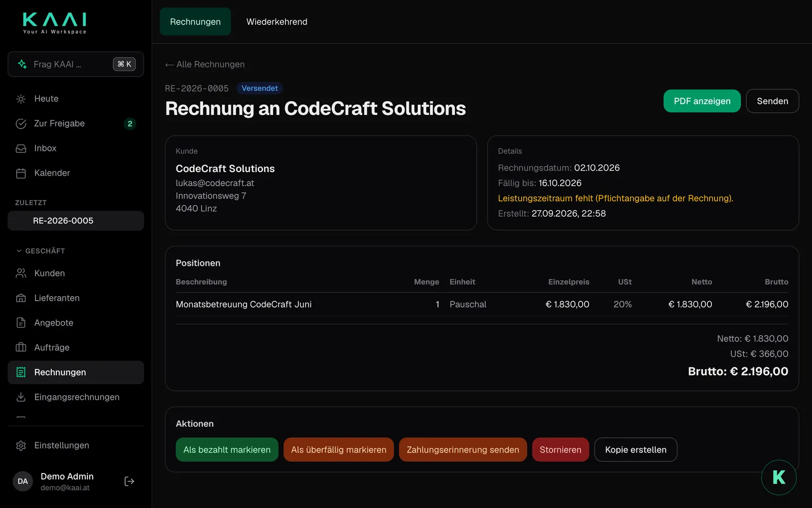Collapse the GESCHÄFT sidebar section
The height and width of the screenshot is (508, 812).
click(x=41, y=251)
